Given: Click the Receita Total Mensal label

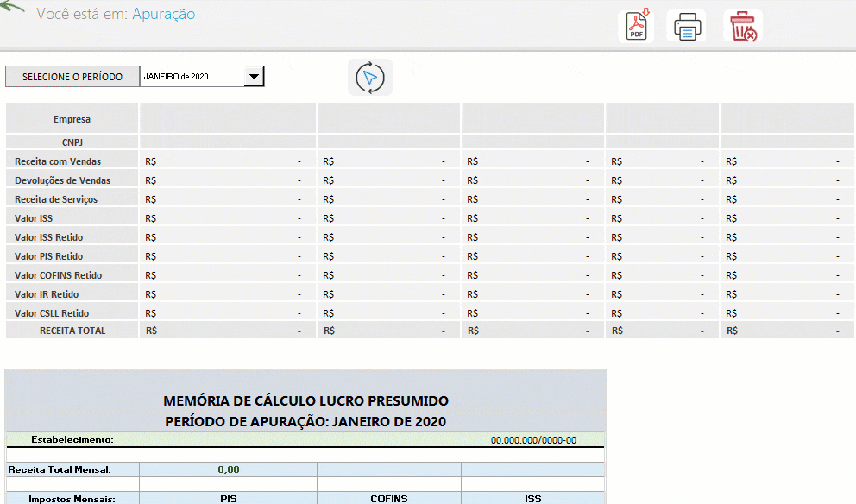Looking at the screenshot, I should [59, 469].
